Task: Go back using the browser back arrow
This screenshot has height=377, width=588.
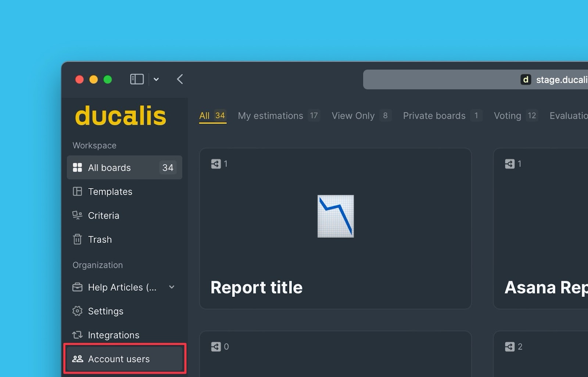Action: [180, 79]
